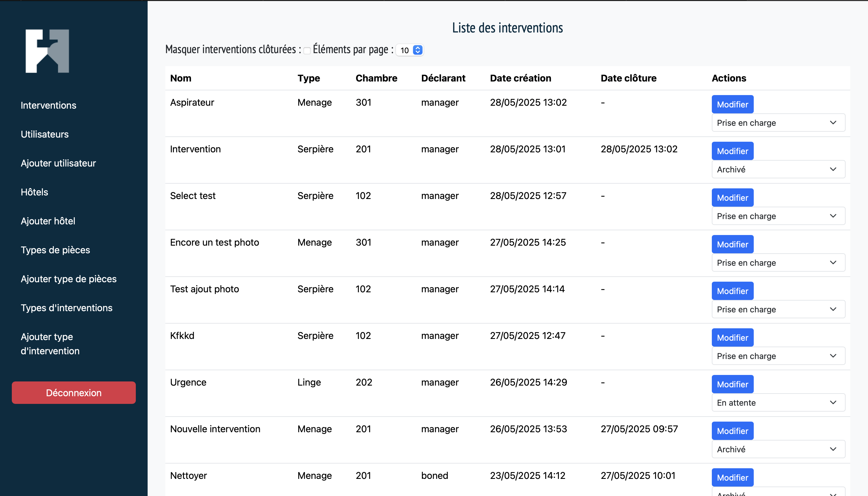Open status dropdown for Test ajout photo

pyautogui.click(x=778, y=309)
